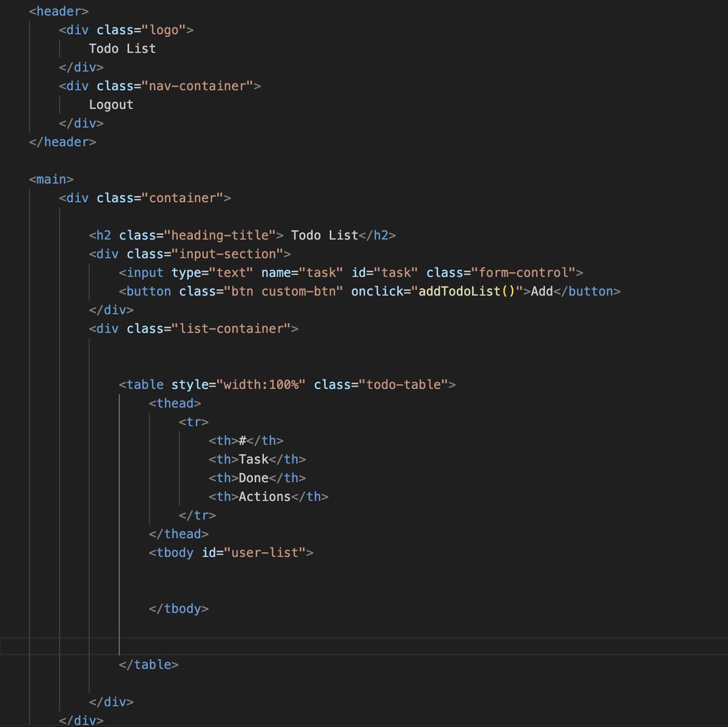Click the opening main tag
The height and width of the screenshot is (727, 728).
tap(51, 179)
